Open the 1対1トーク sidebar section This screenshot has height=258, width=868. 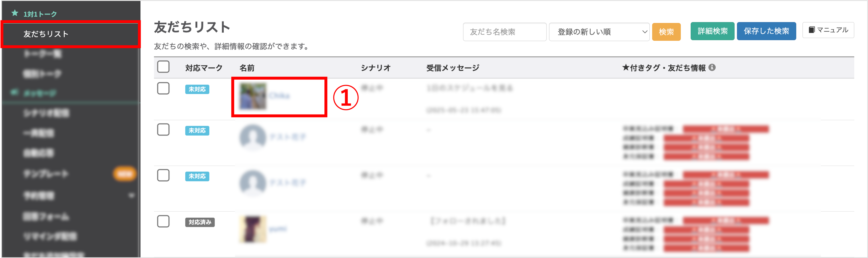pyautogui.click(x=40, y=14)
